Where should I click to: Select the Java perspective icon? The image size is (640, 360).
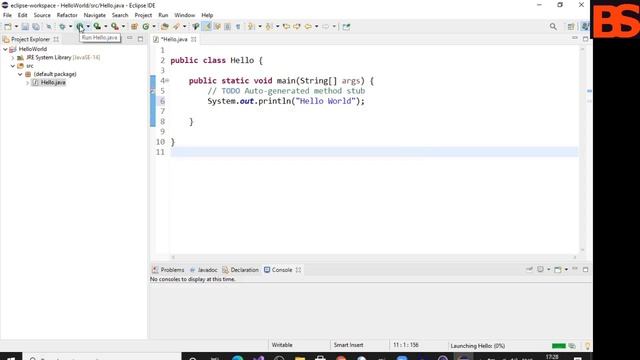tap(585, 27)
